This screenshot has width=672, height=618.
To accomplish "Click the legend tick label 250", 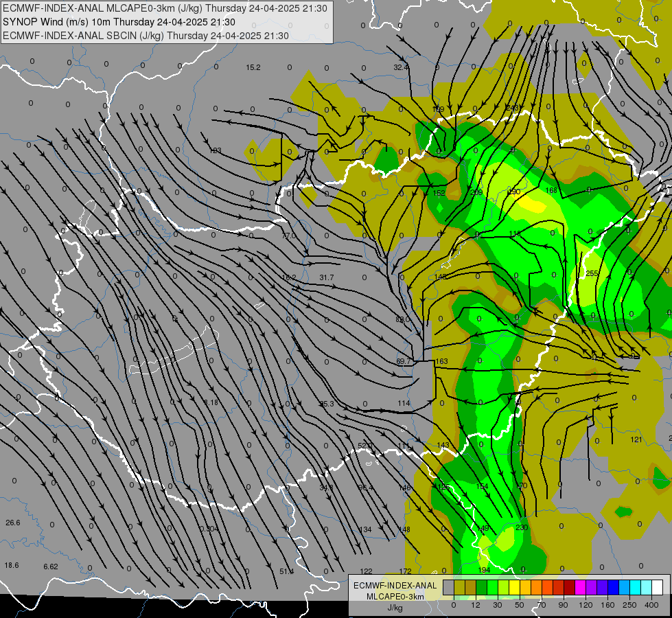I will 629,605.
